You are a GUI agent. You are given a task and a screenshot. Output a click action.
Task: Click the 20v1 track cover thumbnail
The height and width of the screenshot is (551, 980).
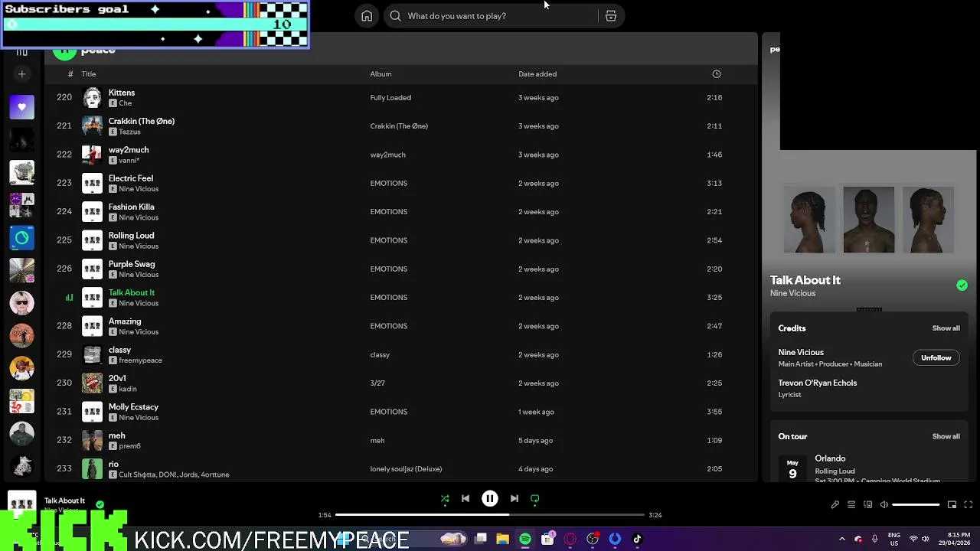coord(92,383)
